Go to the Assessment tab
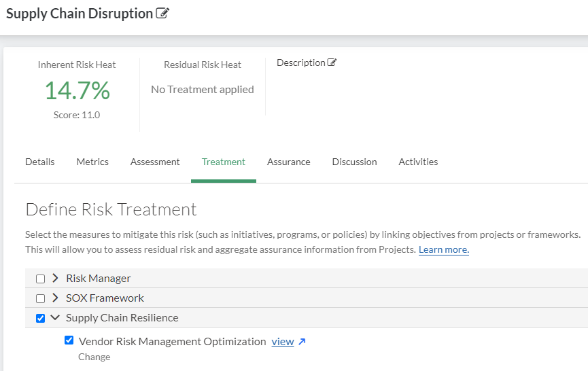This screenshot has height=371, width=588. [155, 162]
